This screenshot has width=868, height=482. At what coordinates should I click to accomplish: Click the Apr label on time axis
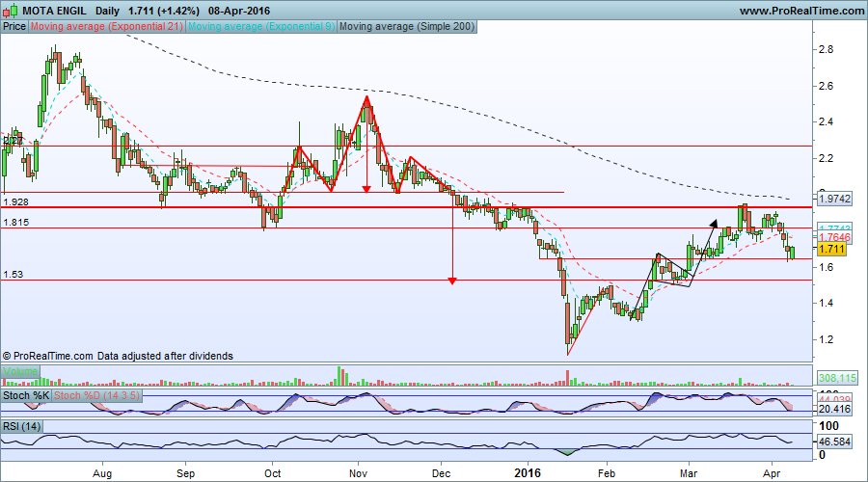coord(772,473)
